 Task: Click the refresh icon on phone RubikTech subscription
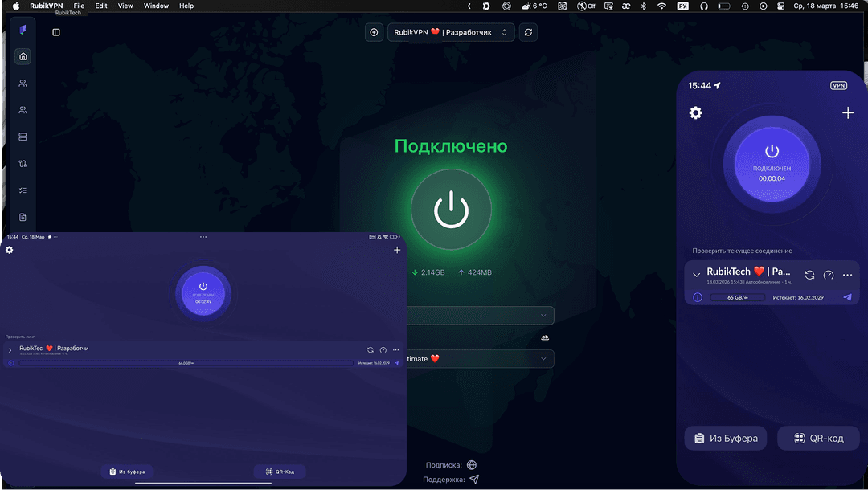809,275
